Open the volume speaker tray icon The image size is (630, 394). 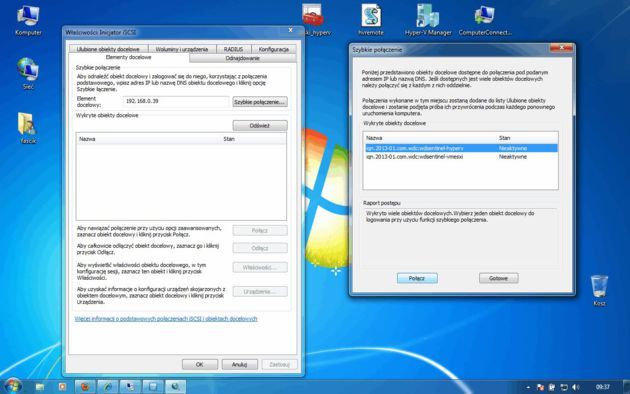click(x=576, y=387)
